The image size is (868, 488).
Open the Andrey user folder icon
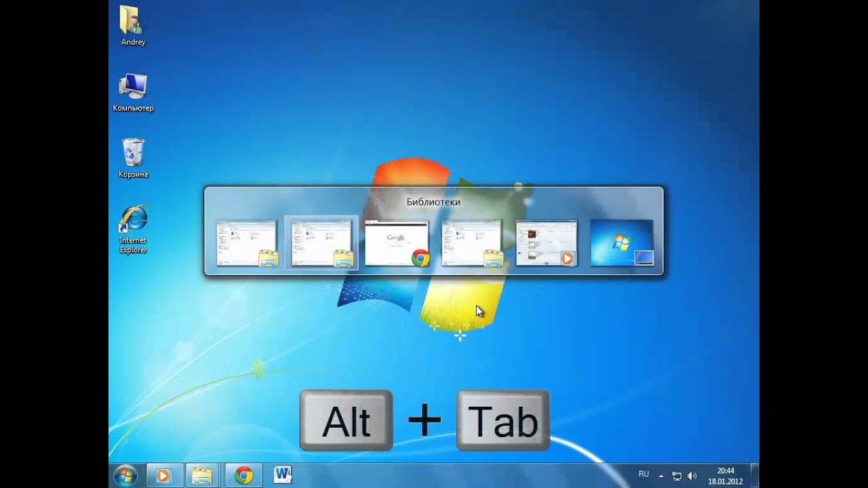click(133, 26)
